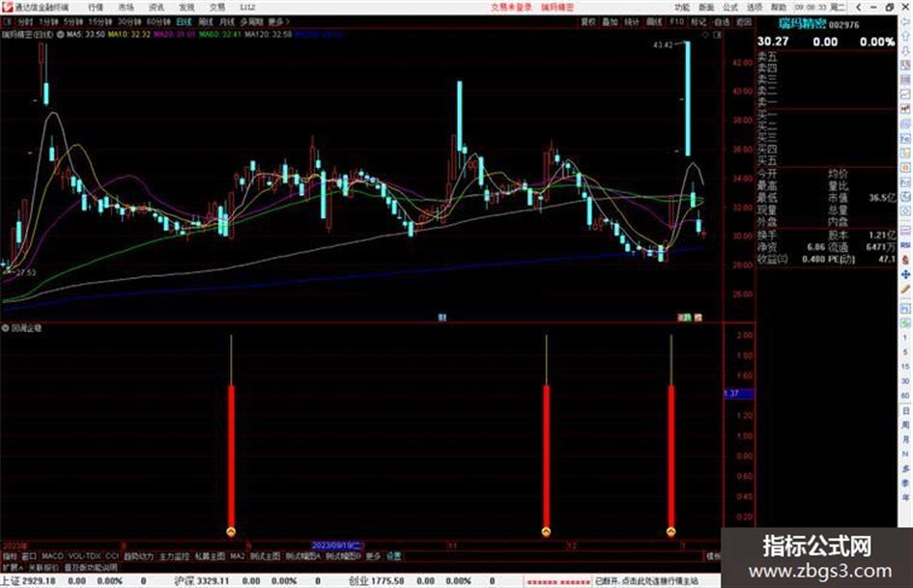Open F10 company info
This screenshot has height=588, width=913.
click(676, 21)
